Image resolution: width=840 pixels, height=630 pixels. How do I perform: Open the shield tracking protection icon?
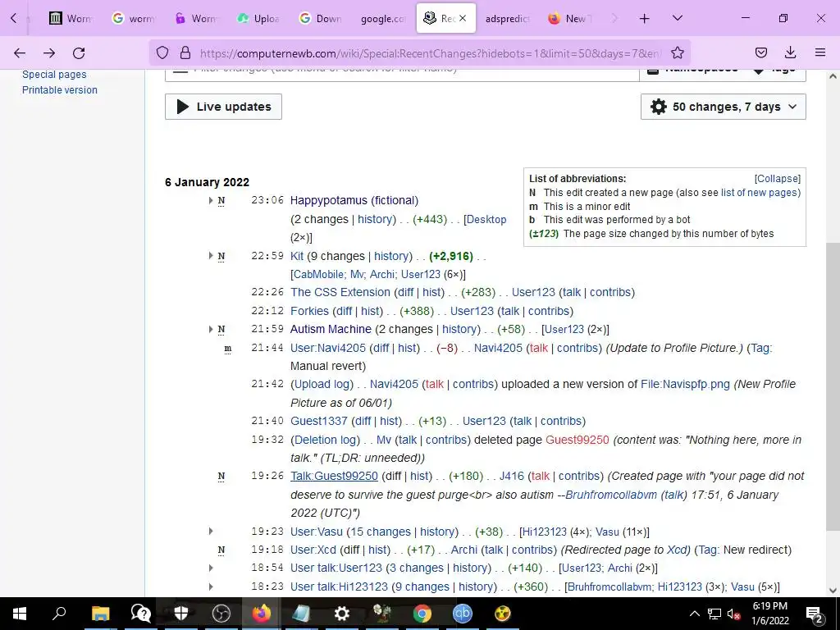(x=162, y=52)
